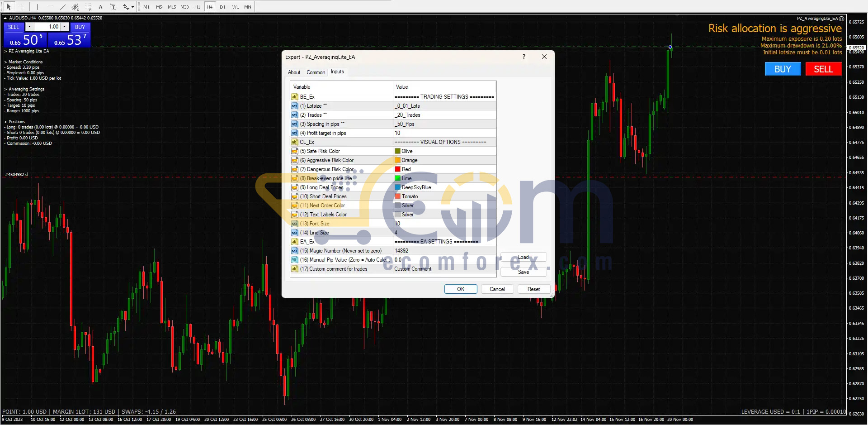This screenshot has height=425, width=868.
Task: Click the large blue BUY chart button
Action: pos(783,69)
